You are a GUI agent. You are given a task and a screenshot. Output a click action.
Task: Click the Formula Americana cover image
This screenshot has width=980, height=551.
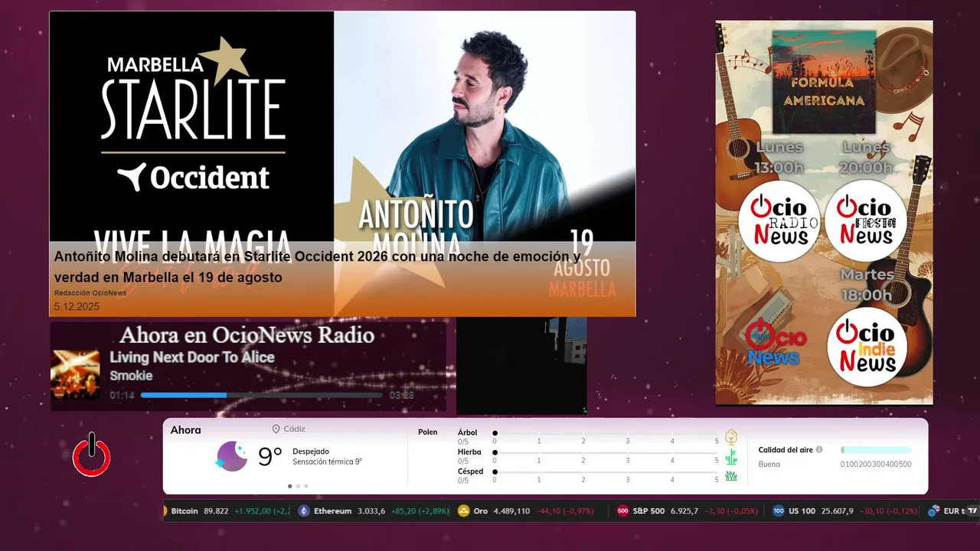pos(823,82)
